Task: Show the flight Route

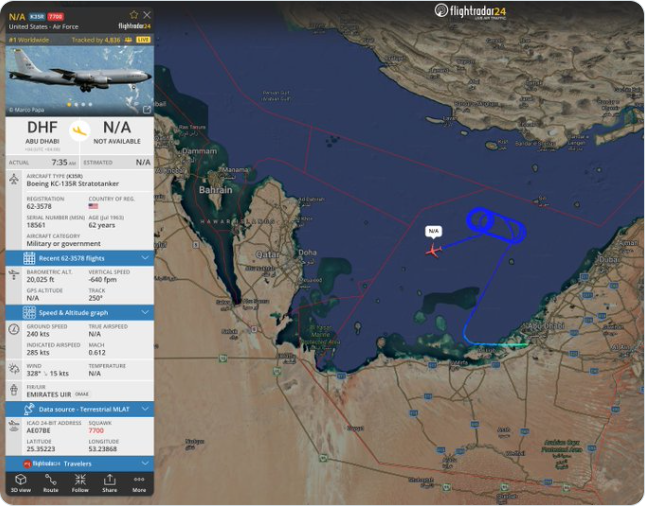Action: (50, 483)
